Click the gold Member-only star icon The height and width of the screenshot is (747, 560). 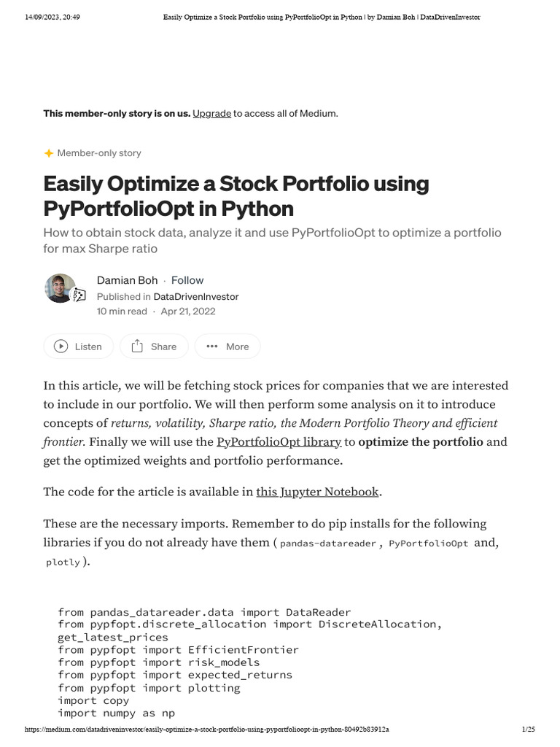[x=49, y=153]
